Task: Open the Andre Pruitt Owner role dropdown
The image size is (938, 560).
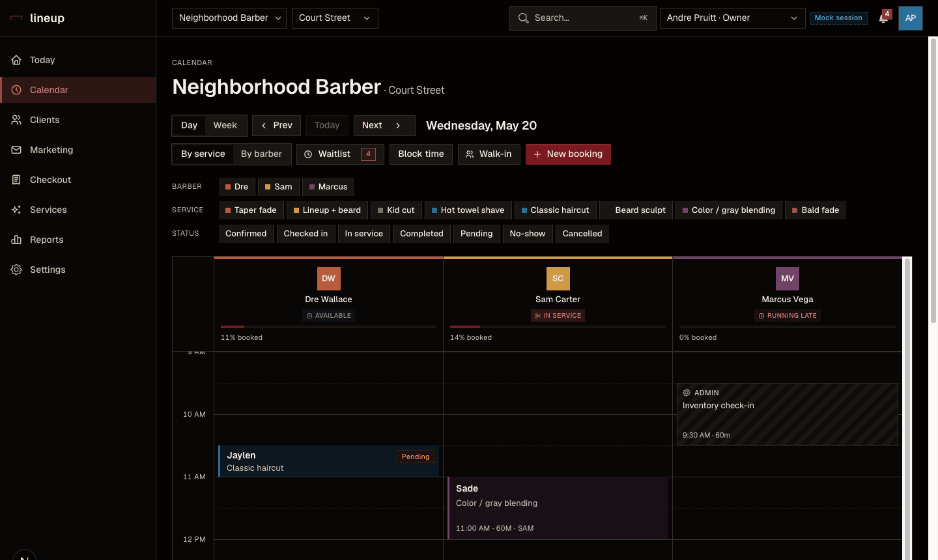Action: [733, 18]
